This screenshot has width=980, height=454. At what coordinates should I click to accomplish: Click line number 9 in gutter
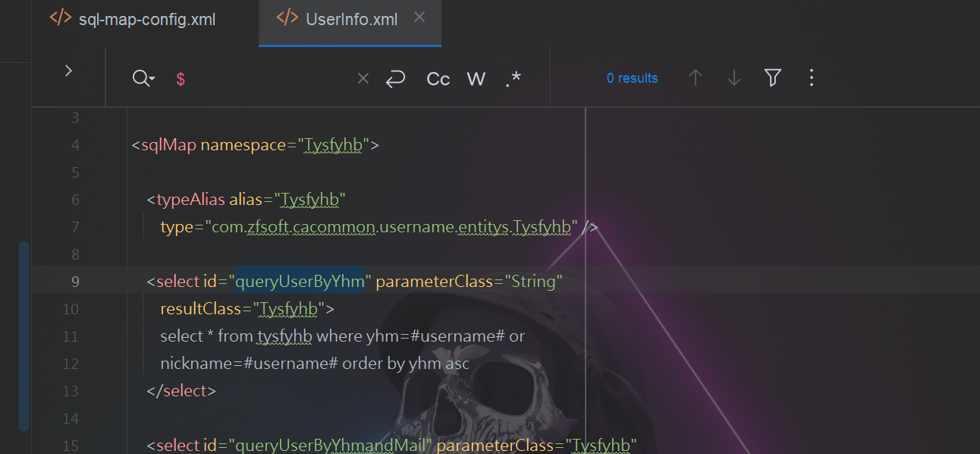pos(74,282)
